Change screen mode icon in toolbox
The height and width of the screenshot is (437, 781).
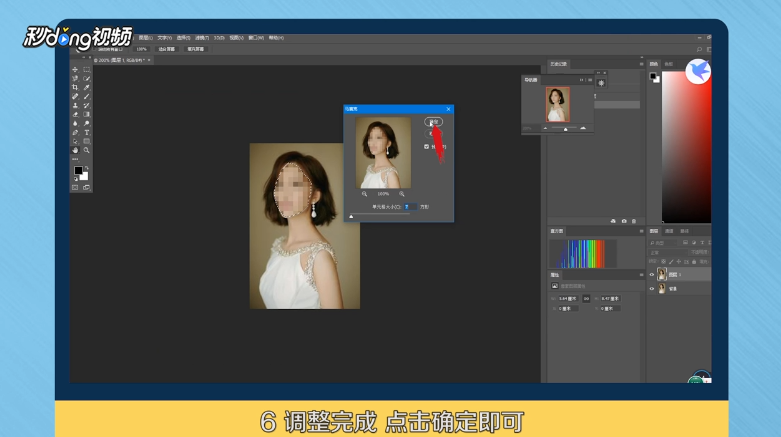click(x=87, y=187)
